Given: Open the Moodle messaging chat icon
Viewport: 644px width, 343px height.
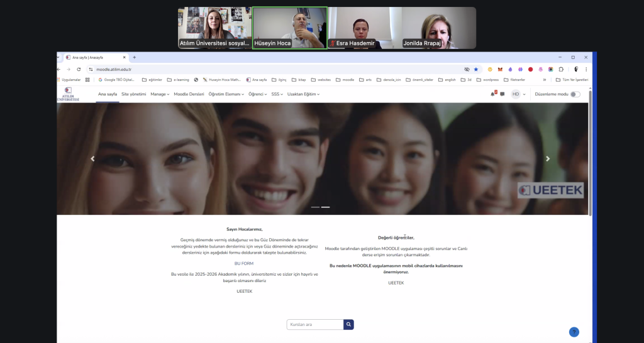Looking at the screenshot, I should [502, 94].
